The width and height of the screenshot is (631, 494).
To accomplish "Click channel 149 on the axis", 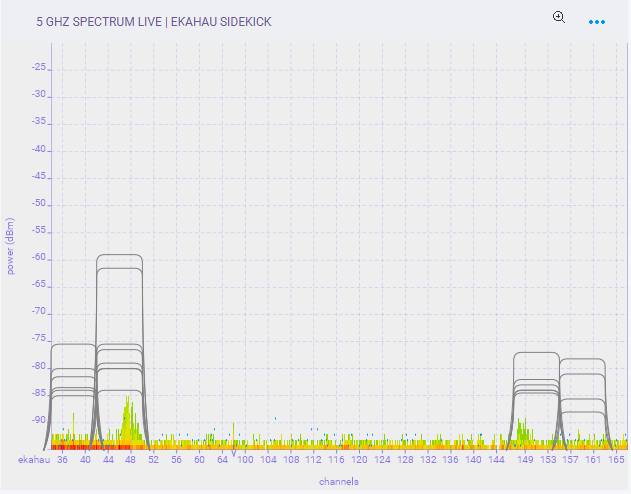I will (x=525, y=459).
